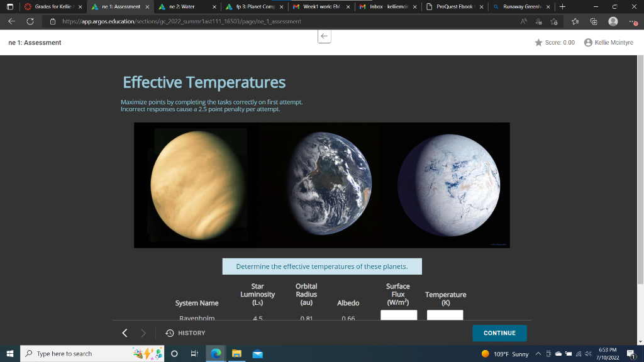Open File Explorer from taskbar
This screenshot has height=362, width=644.
(x=236, y=353)
